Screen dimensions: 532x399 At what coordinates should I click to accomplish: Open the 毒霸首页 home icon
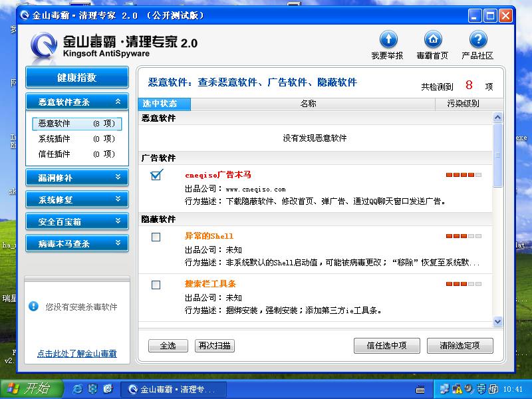433,39
